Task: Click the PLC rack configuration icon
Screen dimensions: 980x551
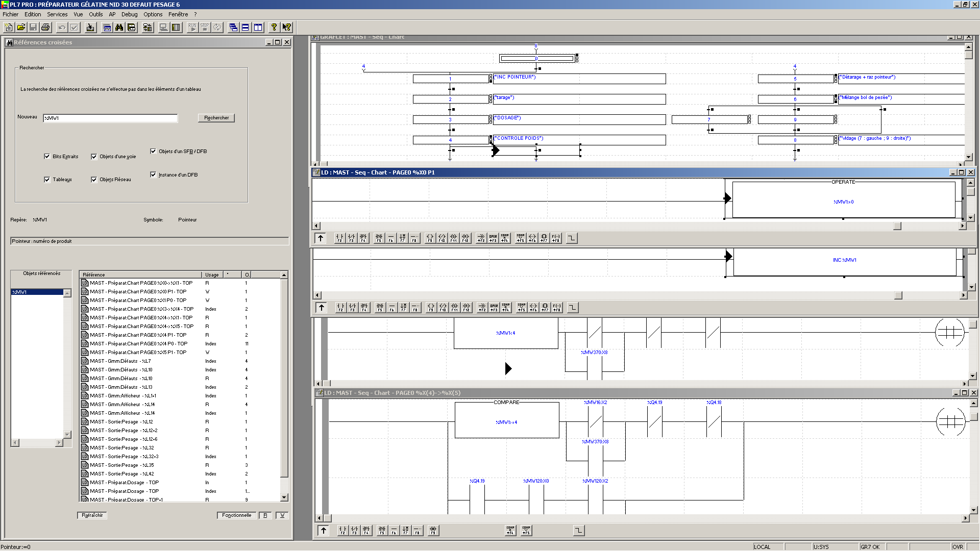Action: 176,27
